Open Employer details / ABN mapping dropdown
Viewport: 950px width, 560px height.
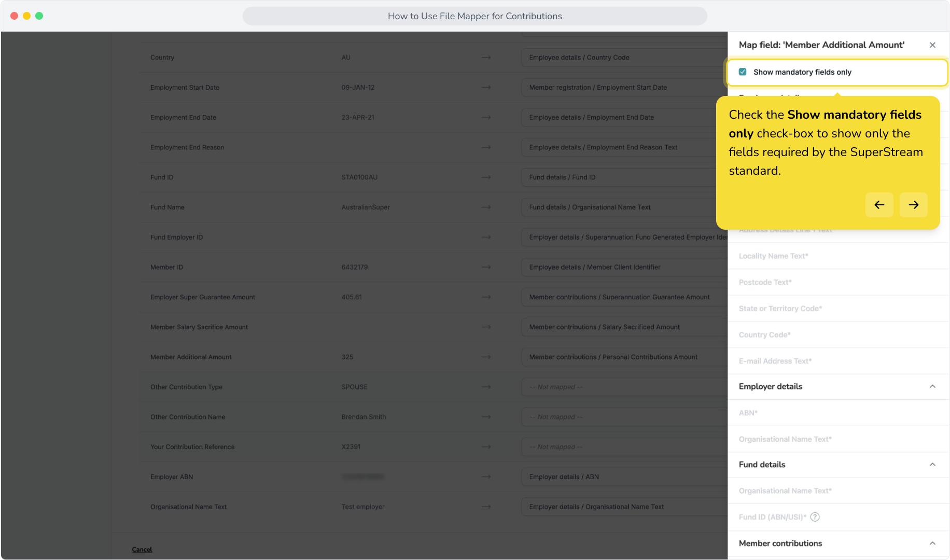click(x=624, y=477)
